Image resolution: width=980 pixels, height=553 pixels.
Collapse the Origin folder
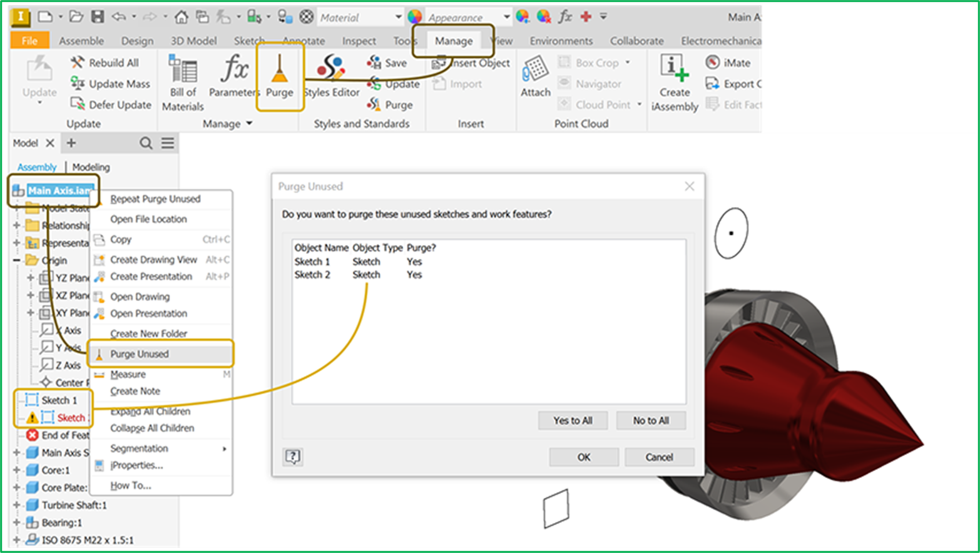17,260
